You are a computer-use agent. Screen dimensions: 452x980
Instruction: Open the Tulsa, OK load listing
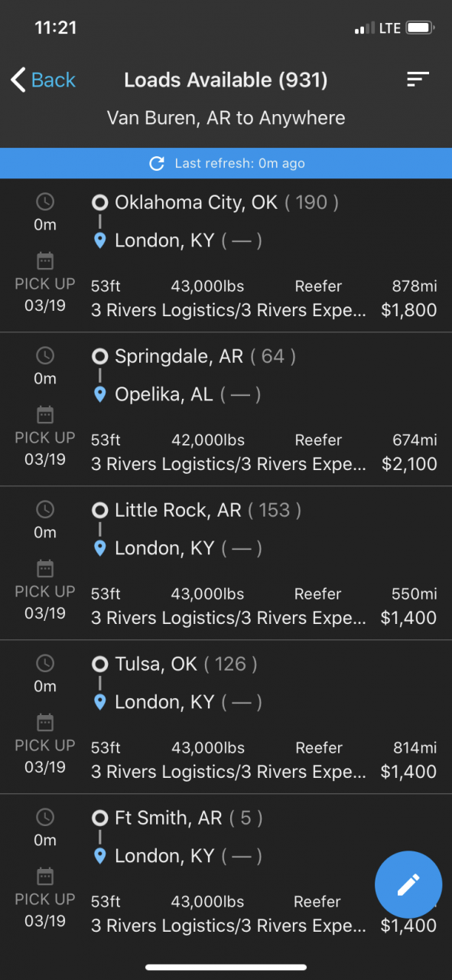pos(226,717)
